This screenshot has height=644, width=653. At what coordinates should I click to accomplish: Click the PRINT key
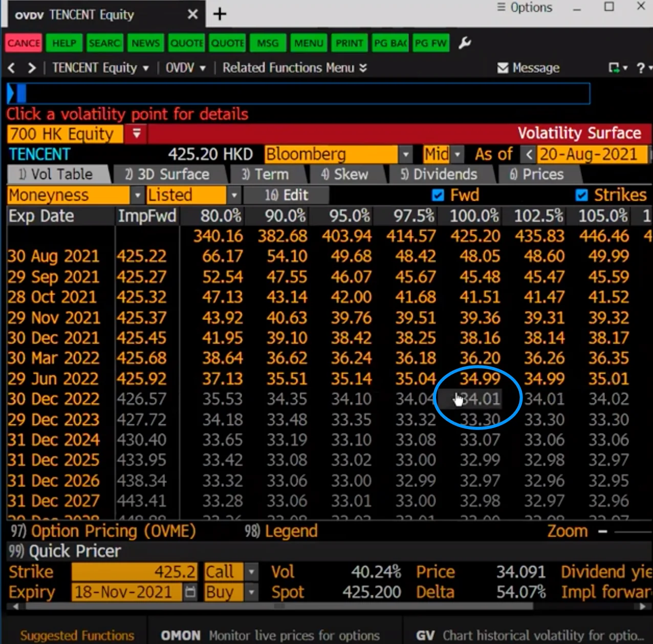click(x=349, y=43)
